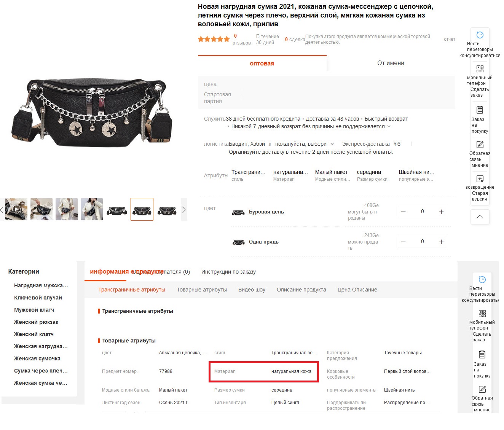Increase quantity for Буровая цепь

(441, 212)
